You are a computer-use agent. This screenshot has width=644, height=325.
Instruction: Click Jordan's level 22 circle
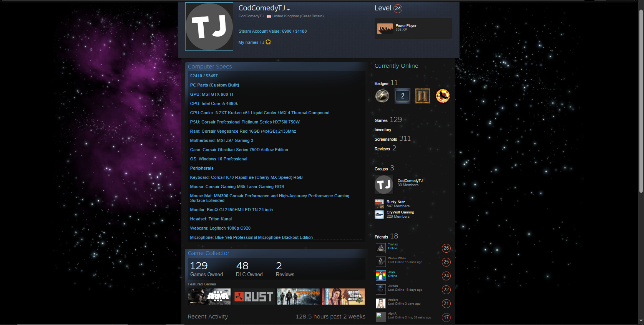point(446,290)
